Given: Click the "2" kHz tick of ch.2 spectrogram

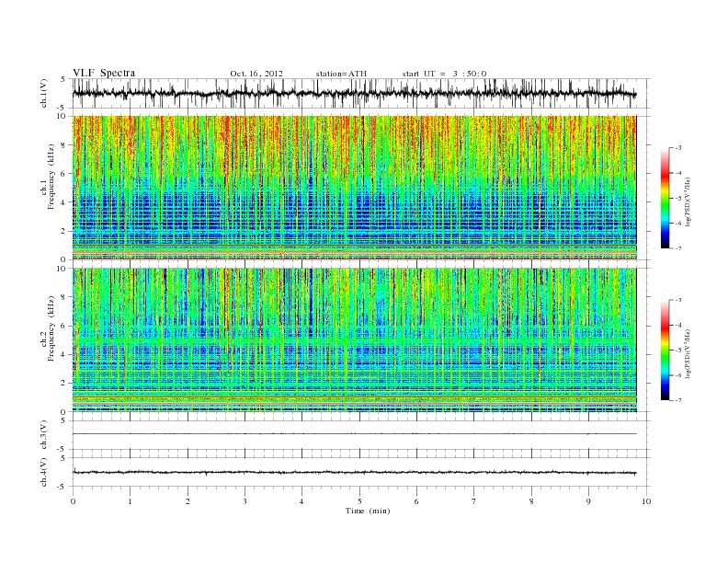Looking at the screenshot, I should coord(63,384).
